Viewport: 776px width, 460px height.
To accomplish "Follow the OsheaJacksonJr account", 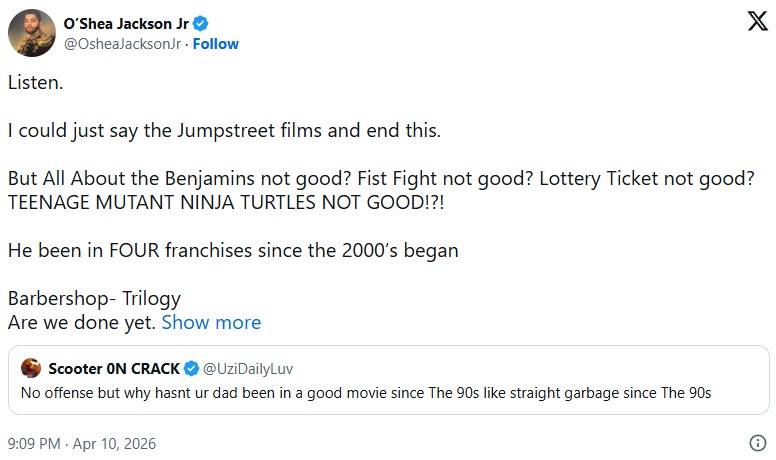I will point(216,44).
